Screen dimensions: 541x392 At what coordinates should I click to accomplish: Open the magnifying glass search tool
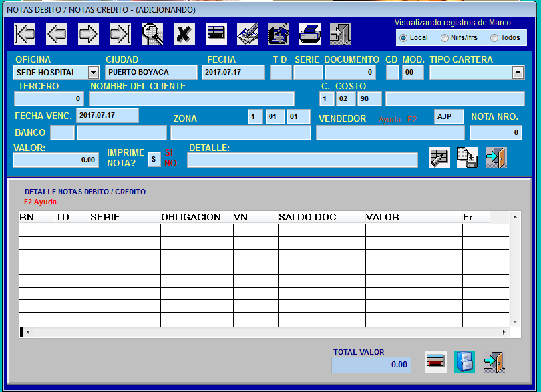coord(152,34)
